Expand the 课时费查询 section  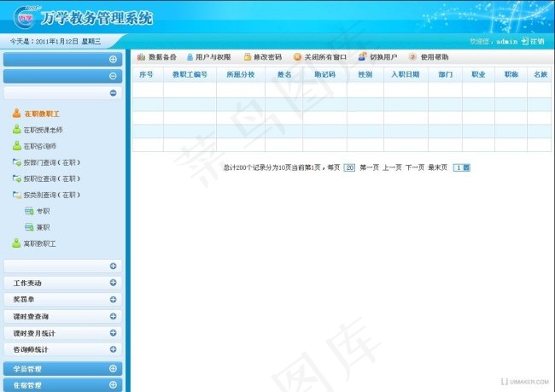point(113,316)
